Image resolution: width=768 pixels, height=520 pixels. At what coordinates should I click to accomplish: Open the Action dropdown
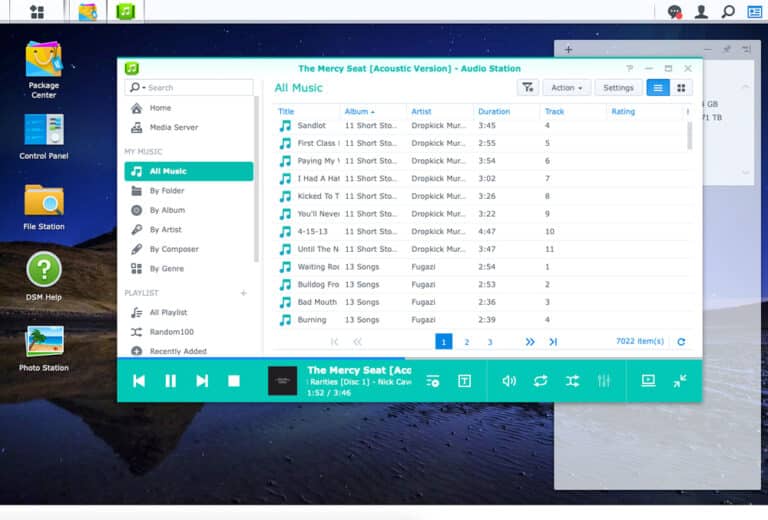pyautogui.click(x=567, y=88)
